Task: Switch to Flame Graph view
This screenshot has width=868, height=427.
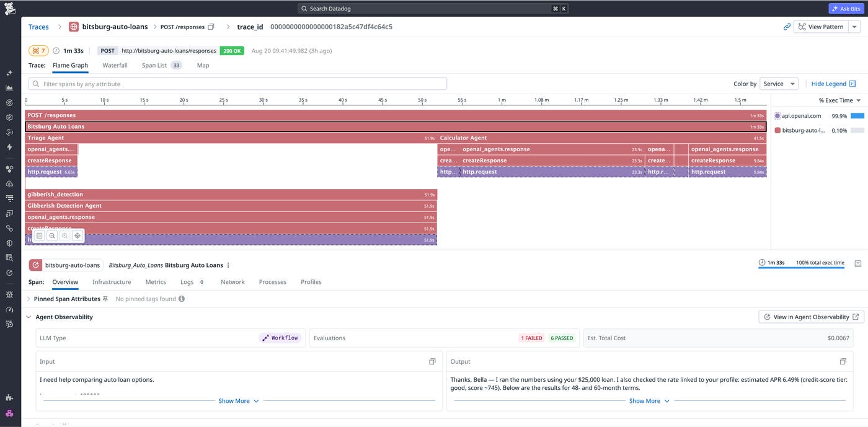Action: pyautogui.click(x=70, y=65)
